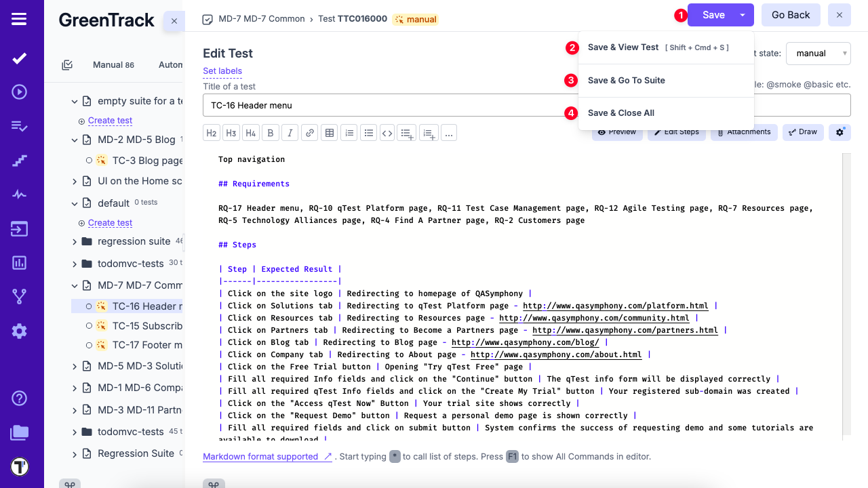Insert a table using the toolbar icon
The width and height of the screenshot is (868, 488).
click(330, 133)
